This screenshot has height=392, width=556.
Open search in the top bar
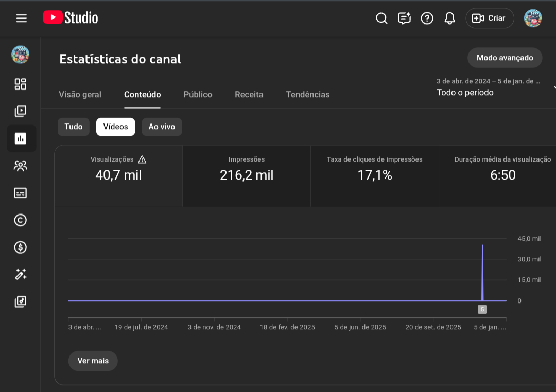tap(381, 19)
